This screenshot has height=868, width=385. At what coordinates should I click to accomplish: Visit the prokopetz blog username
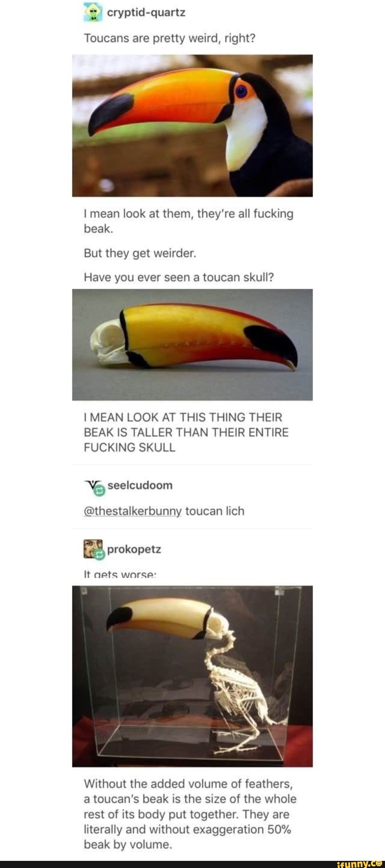pyautogui.click(x=134, y=549)
